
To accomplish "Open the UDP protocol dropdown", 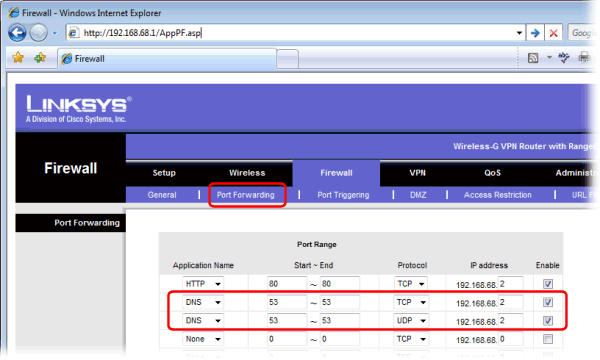I will 411,321.
